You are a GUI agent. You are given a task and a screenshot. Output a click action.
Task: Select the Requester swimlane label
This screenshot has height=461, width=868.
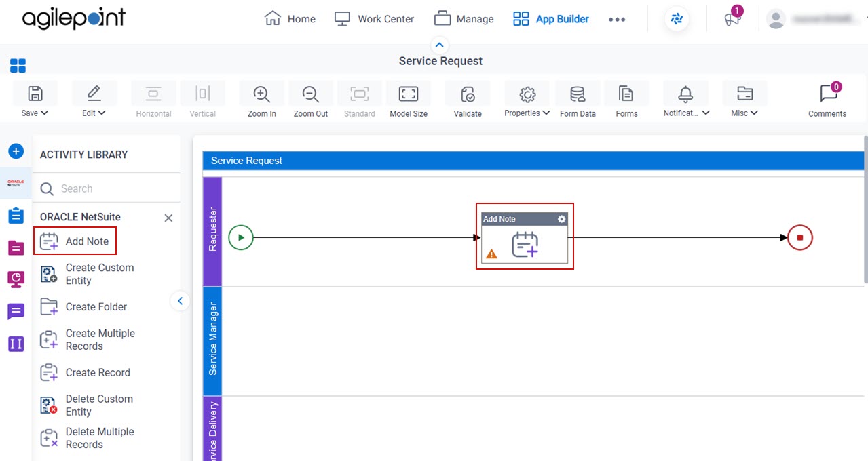click(212, 231)
